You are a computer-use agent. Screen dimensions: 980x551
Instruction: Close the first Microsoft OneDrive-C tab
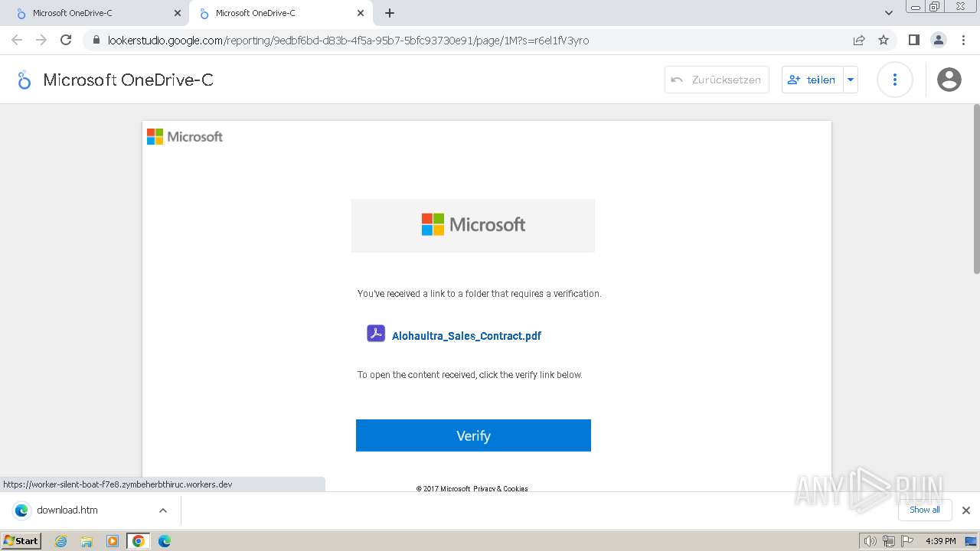(x=178, y=13)
